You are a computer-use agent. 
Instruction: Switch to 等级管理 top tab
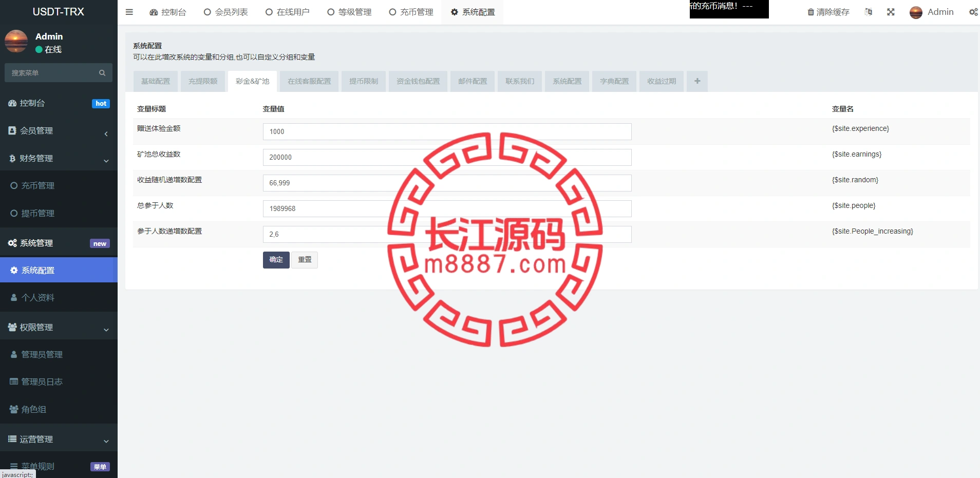(349, 12)
